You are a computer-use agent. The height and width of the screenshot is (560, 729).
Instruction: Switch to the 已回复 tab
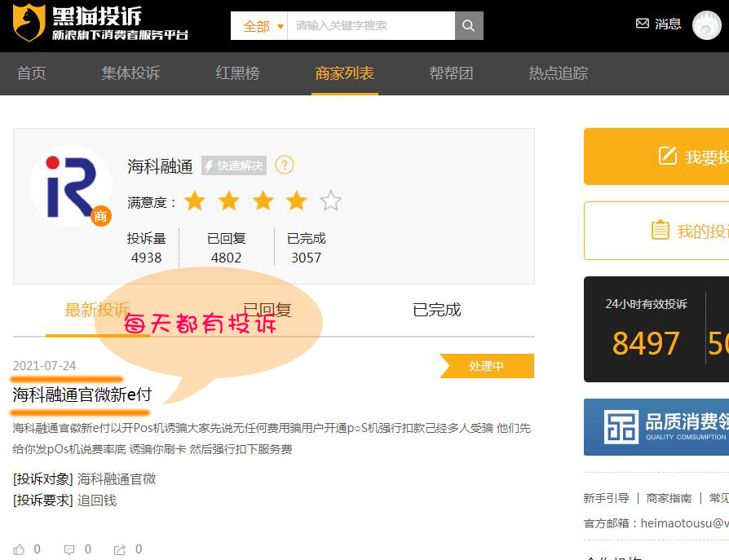(x=267, y=310)
